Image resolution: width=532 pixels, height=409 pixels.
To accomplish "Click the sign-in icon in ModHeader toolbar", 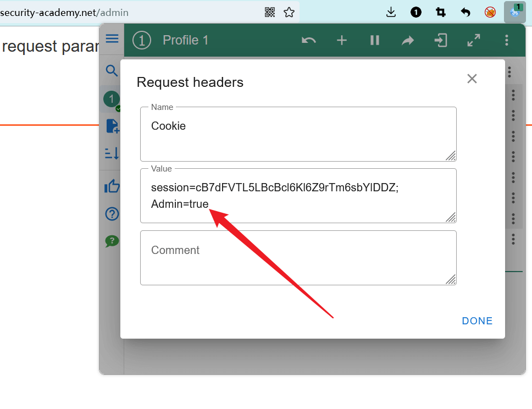I will coord(441,40).
